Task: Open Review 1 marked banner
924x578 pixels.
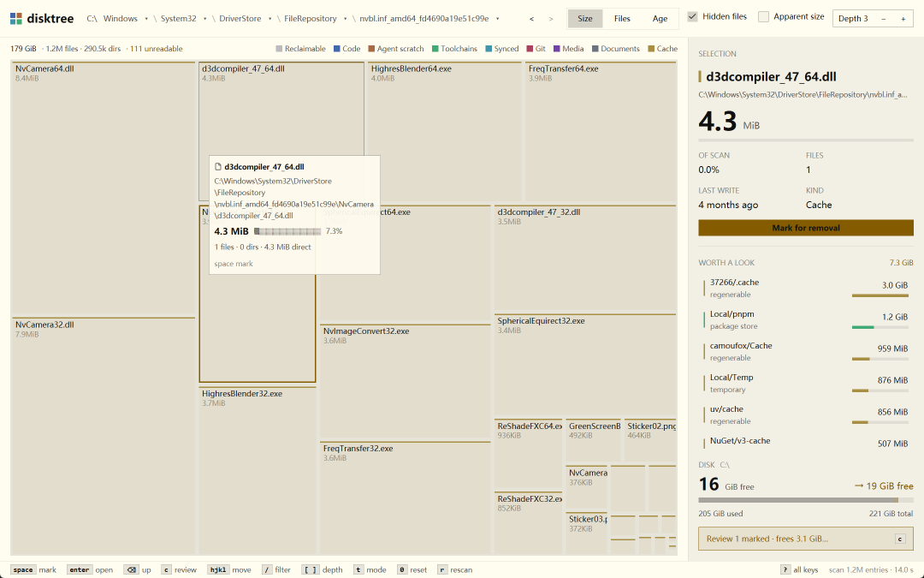Action: tap(806, 539)
